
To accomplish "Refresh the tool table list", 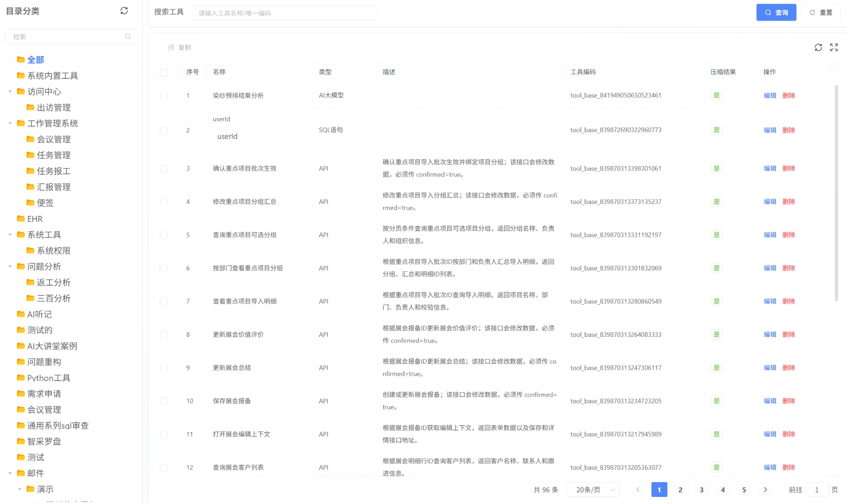I will point(818,47).
